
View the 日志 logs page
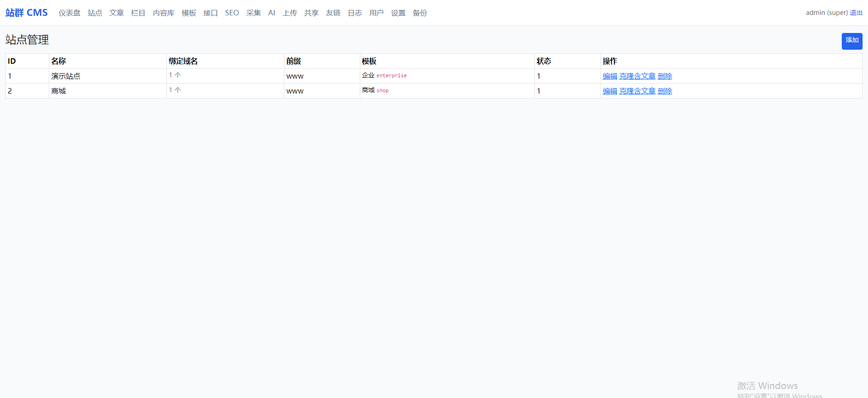(355, 13)
